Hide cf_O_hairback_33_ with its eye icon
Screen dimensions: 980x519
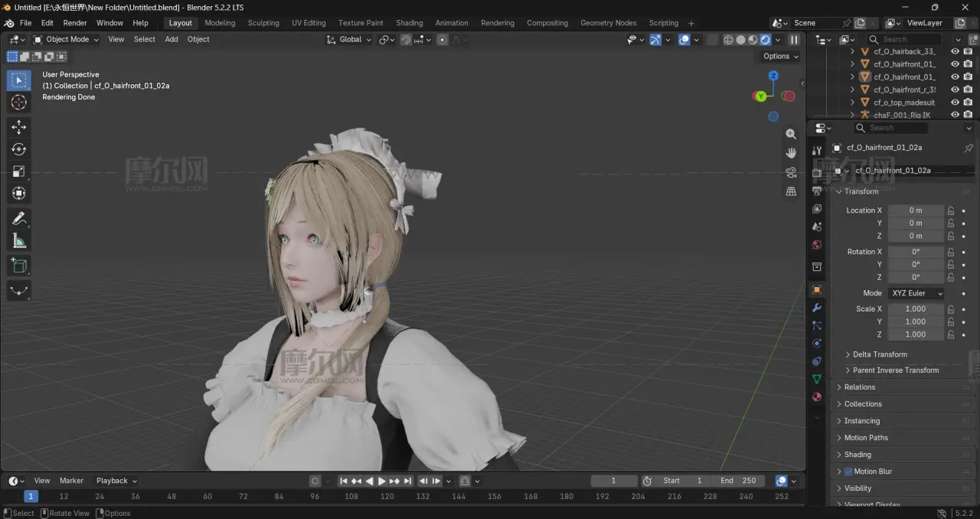click(x=955, y=51)
